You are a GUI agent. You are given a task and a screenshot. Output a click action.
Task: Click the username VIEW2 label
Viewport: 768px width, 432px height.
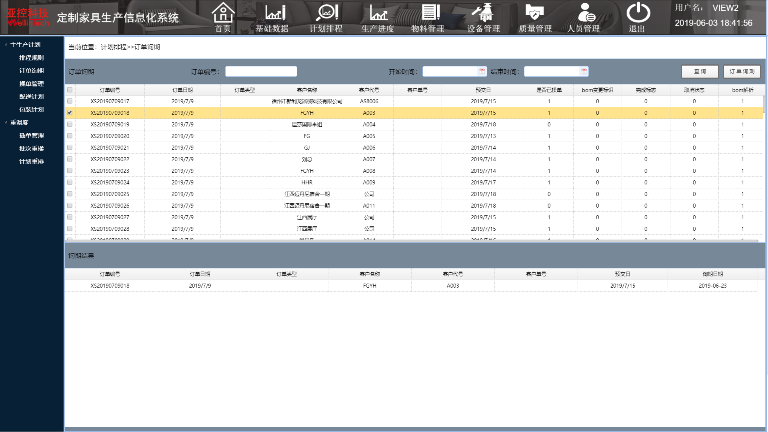click(725, 8)
